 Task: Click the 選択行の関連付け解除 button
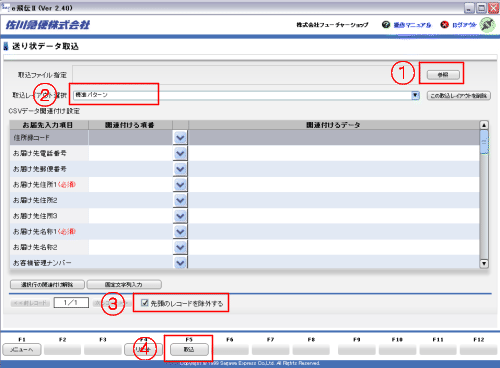pos(47,285)
